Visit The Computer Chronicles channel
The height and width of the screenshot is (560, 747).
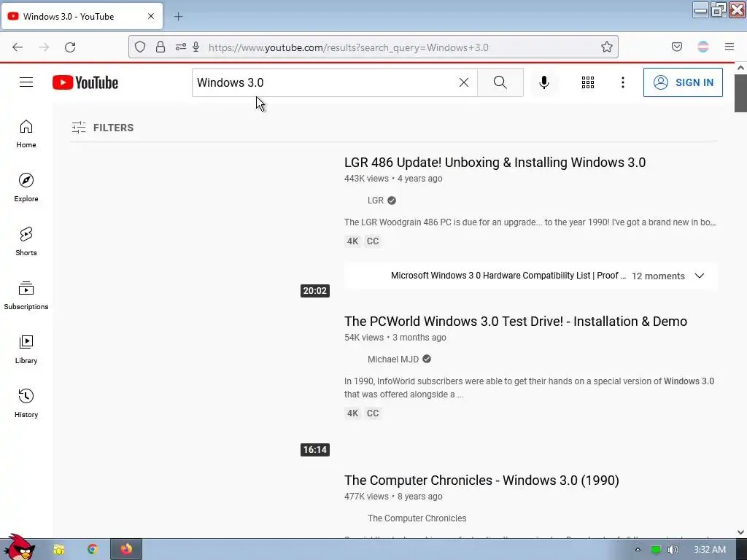pos(417,518)
